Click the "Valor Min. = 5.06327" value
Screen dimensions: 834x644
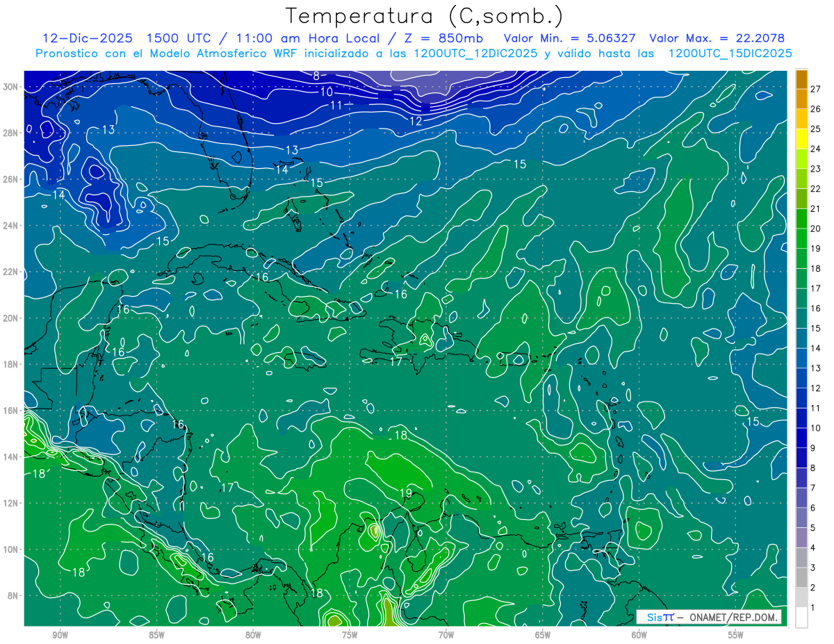point(569,38)
